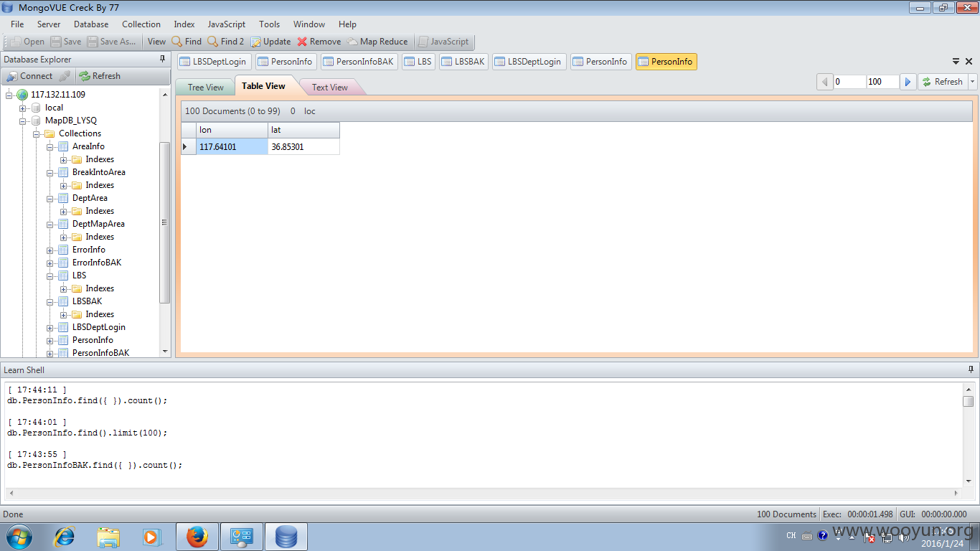
Task: Open Firefox from the taskbar
Action: (197, 537)
